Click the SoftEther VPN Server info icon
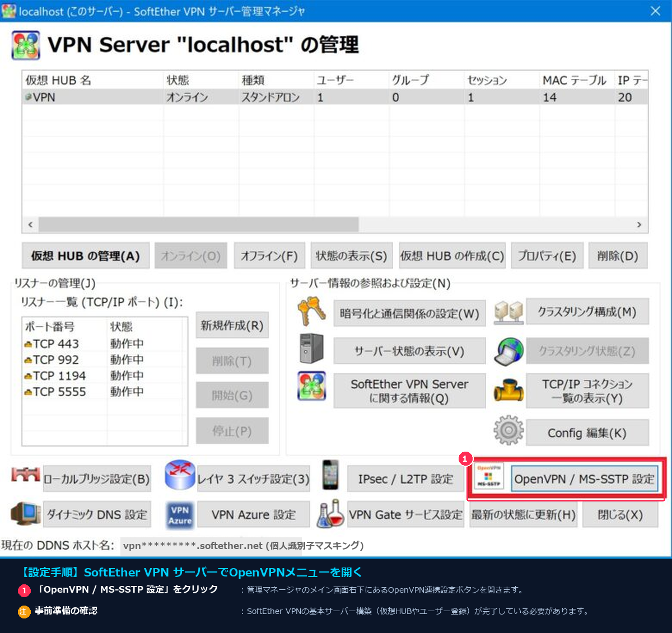 (311, 386)
